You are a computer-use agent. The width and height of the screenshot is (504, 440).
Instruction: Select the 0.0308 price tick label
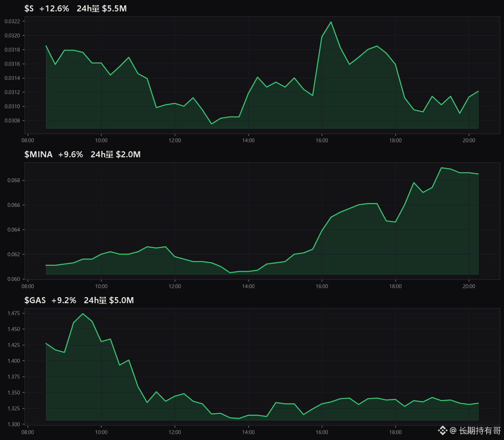point(12,120)
